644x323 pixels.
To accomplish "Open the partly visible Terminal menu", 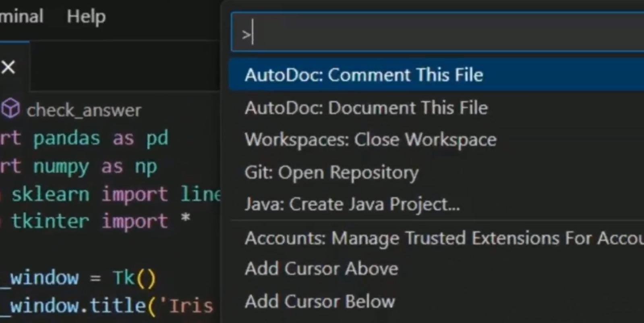I will [x=21, y=17].
